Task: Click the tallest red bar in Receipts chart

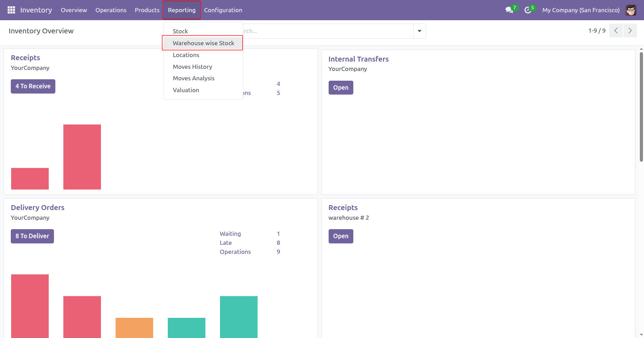Action: point(82,157)
